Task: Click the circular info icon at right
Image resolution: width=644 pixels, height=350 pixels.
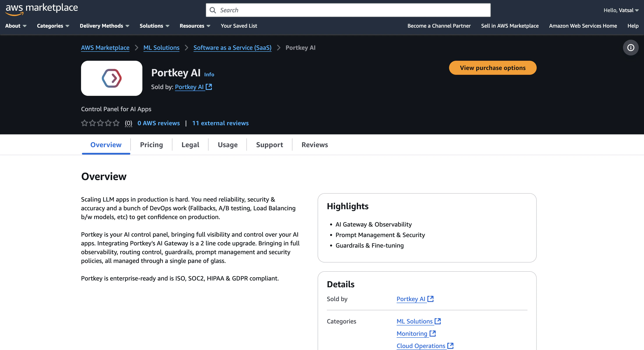Action: [630, 48]
